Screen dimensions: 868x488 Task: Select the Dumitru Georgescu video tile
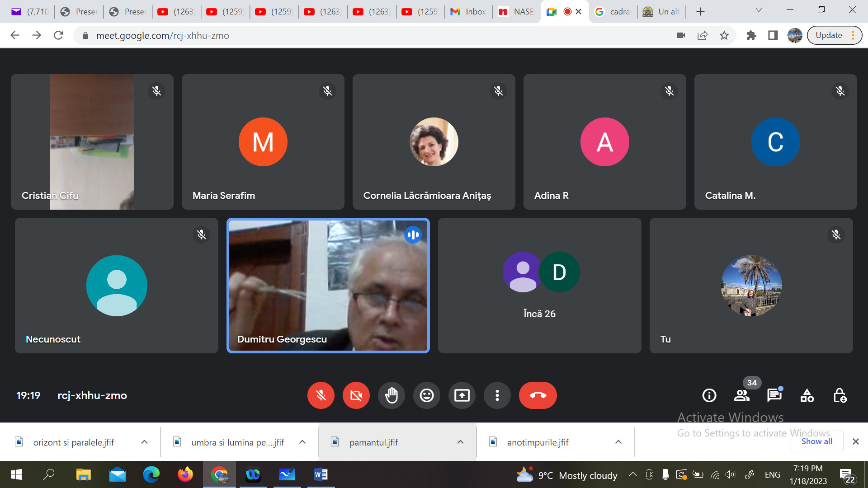point(328,286)
